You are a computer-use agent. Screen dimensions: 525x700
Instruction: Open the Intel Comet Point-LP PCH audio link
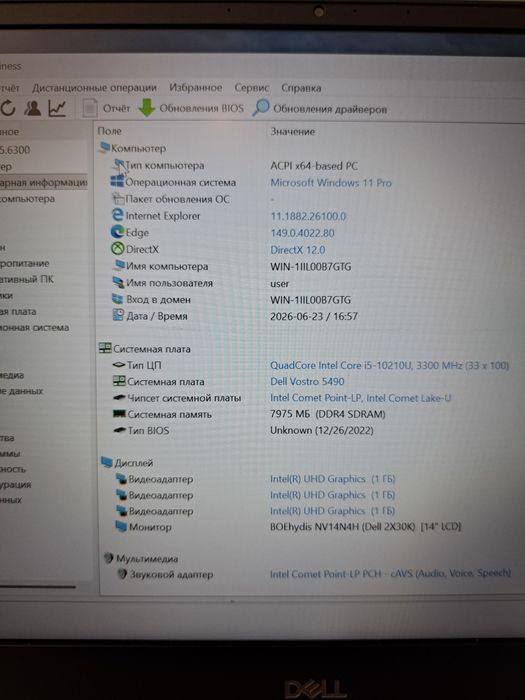click(x=390, y=574)
